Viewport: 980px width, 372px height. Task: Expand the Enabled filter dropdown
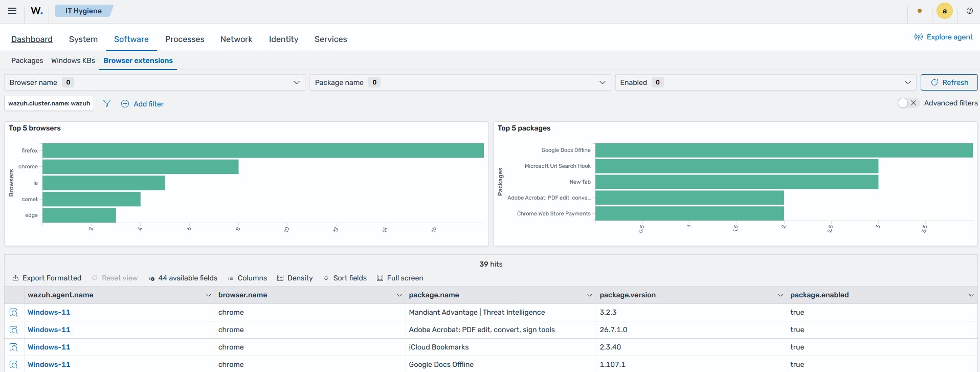coord(765,82)
